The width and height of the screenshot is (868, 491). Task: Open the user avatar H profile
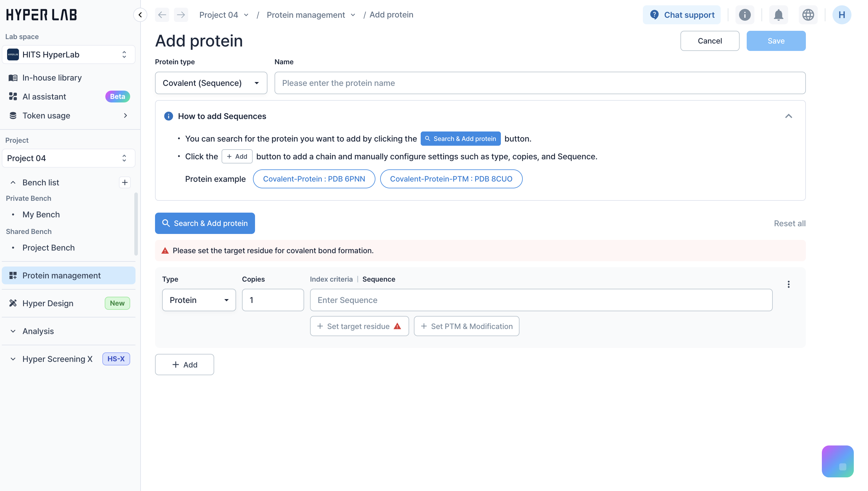point(841,15)
